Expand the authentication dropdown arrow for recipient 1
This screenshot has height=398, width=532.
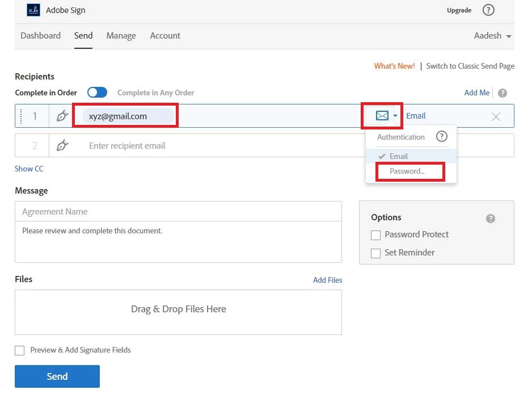[x=395, y=116]
